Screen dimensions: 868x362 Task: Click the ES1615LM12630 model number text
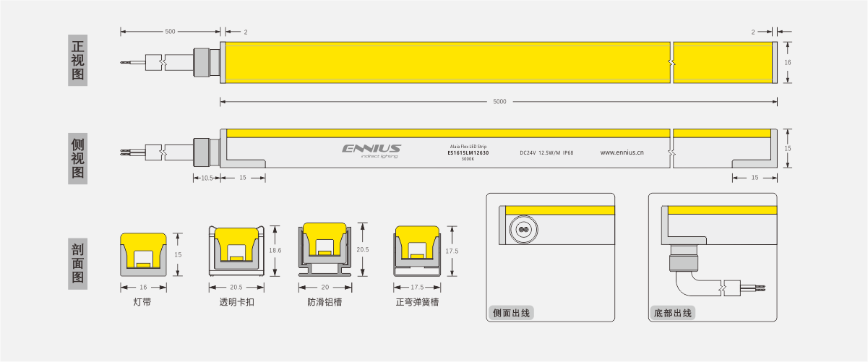(x=468, y=152)
